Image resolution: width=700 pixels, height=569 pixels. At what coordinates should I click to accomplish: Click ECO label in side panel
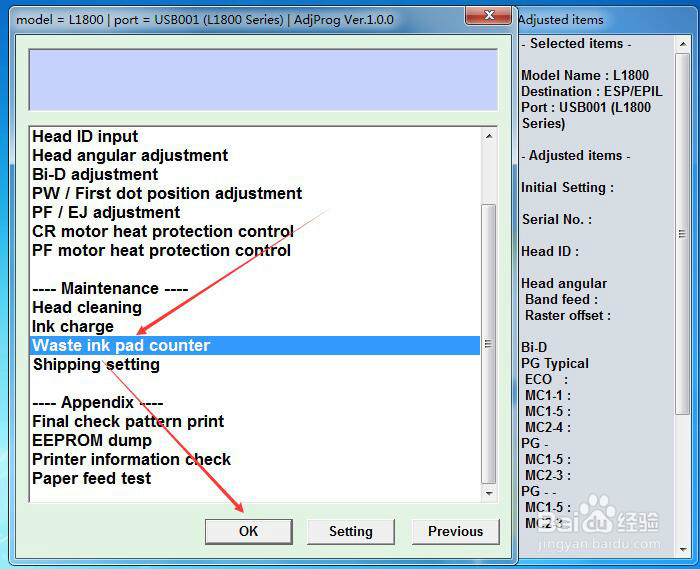click(546, 379)
